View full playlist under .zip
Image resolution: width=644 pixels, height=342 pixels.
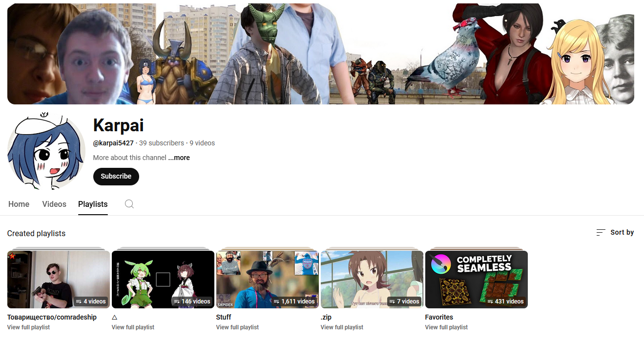[342, 327]
